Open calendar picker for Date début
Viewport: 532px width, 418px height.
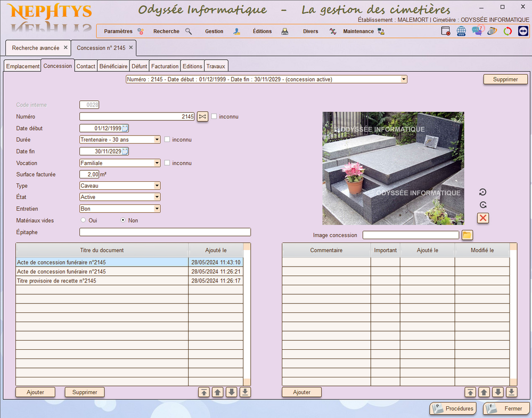click(x=125, y=128)
